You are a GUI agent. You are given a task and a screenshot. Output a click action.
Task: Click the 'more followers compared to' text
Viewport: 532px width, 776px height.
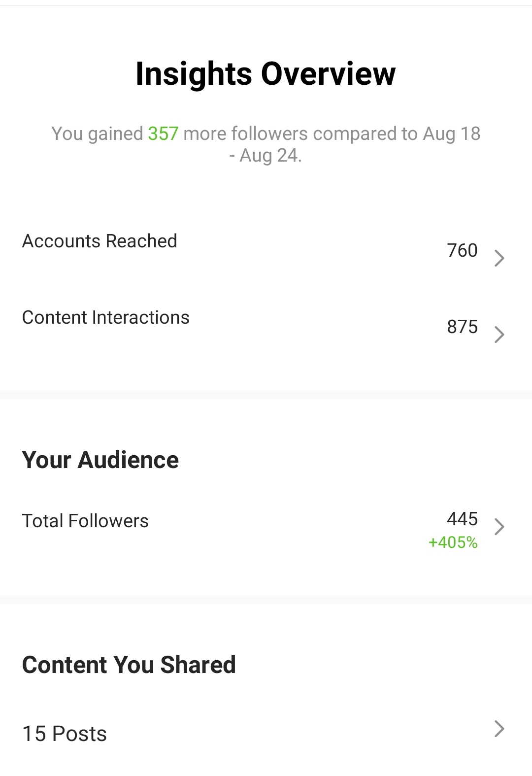point(300,134)
